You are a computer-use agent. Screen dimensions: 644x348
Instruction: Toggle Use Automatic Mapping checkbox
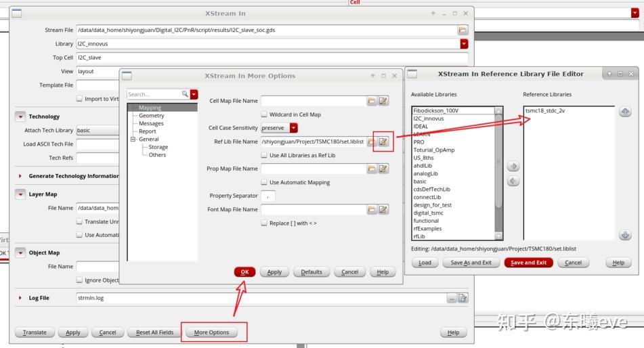(264, 182)
